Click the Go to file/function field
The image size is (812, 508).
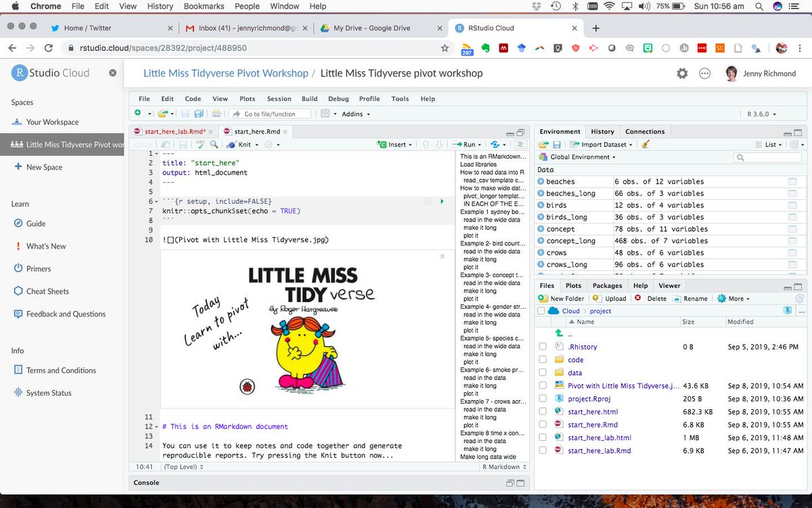pyautogui.click(x=270, y=114)
